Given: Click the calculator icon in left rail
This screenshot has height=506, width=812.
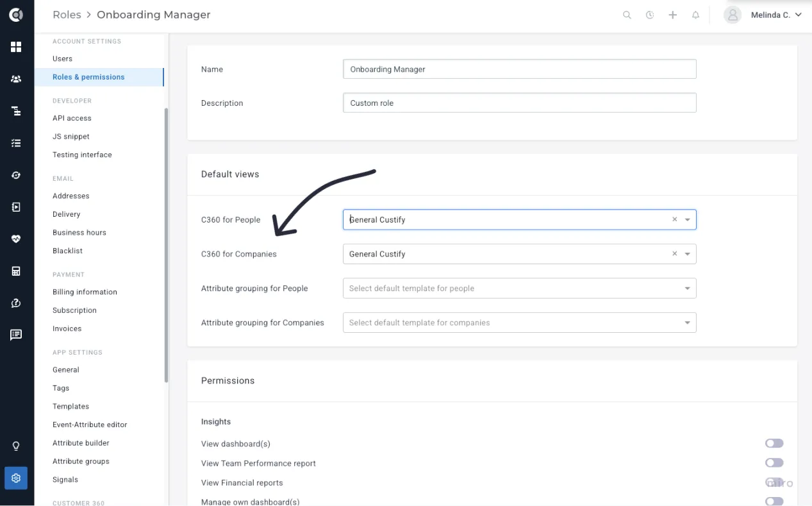Looking at the screenshot, I should [x=16, y=271].
